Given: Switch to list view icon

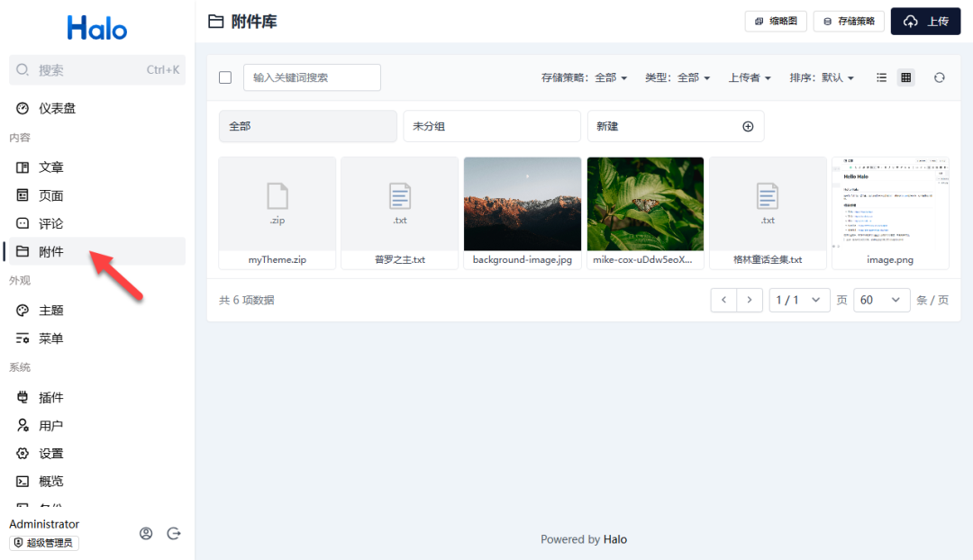Looking at the screenshot, I should (x=881, y=77).
